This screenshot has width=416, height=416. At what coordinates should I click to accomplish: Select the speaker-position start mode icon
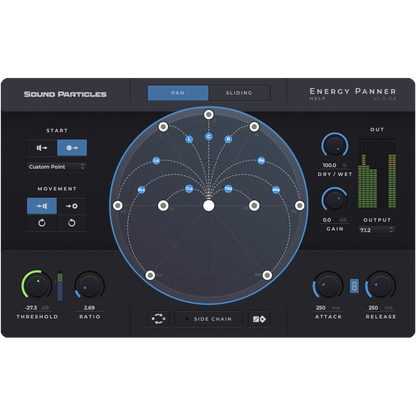tap(42, 148)
